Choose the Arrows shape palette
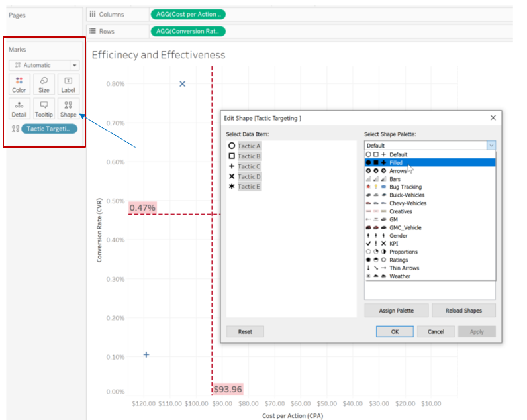Screen dimensions: 527x420 [430, 170]
